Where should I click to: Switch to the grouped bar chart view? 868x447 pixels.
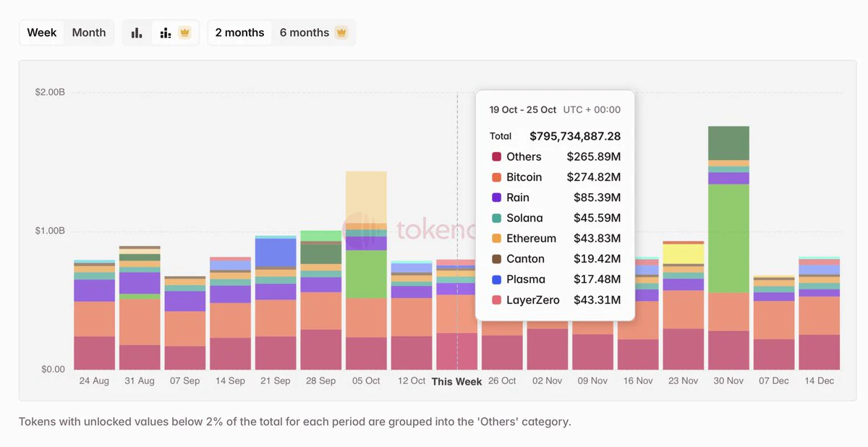pyautogui.click(x=137, y=33)
